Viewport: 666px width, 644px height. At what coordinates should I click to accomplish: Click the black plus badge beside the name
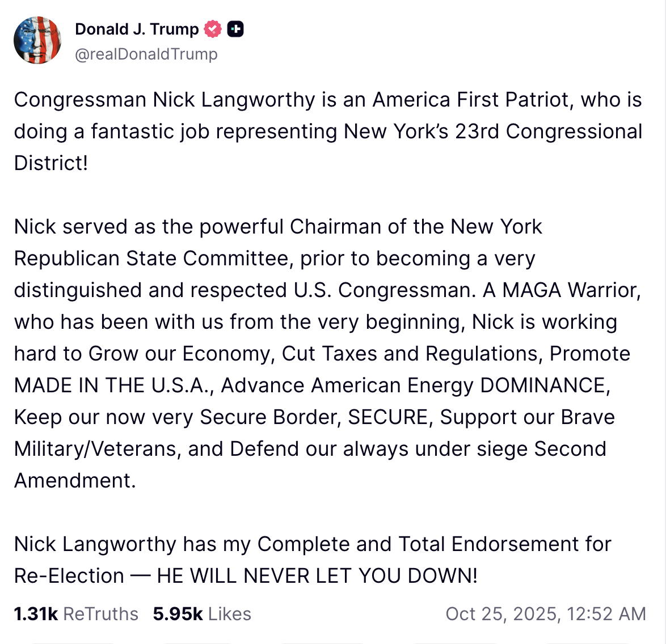click(235, 29)
